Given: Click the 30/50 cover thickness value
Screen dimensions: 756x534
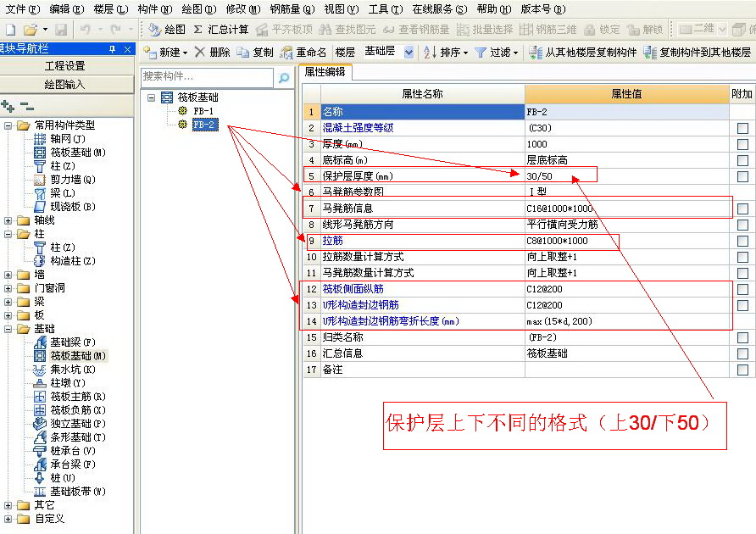Looking at the screenshot, I should pyautogui.click(x=539, y=176).
